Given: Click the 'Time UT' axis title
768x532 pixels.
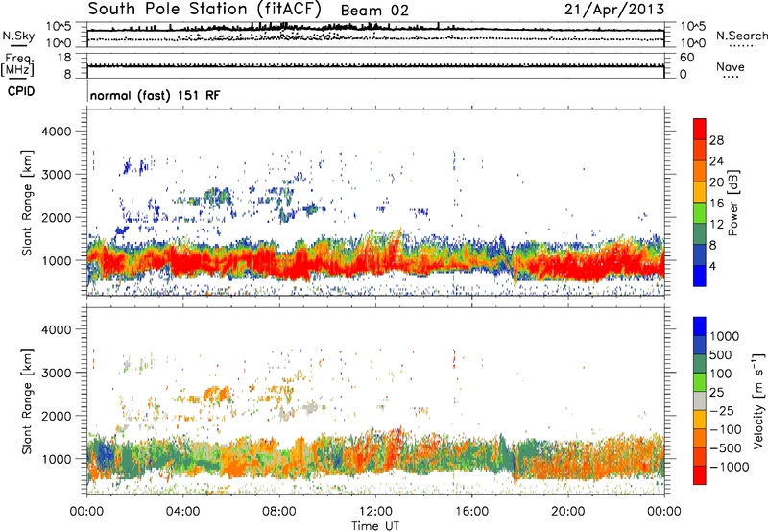Looking at the screenshot, I should 375,526.
